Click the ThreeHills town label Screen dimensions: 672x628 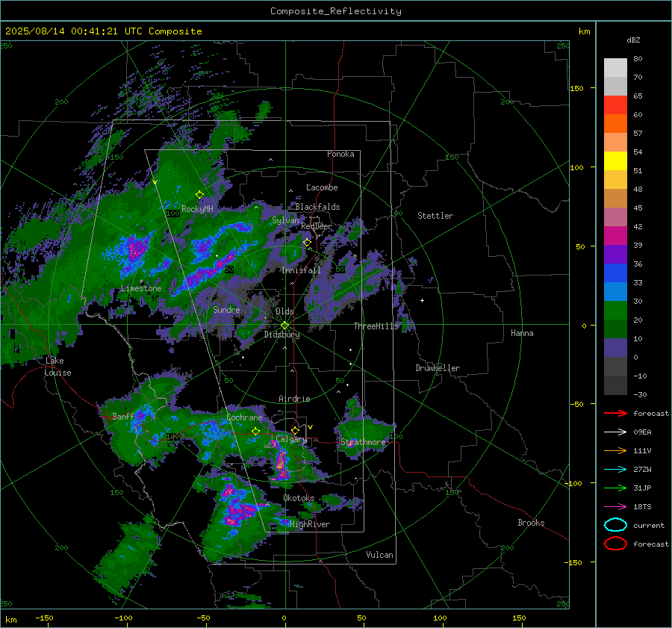point(376,326)
